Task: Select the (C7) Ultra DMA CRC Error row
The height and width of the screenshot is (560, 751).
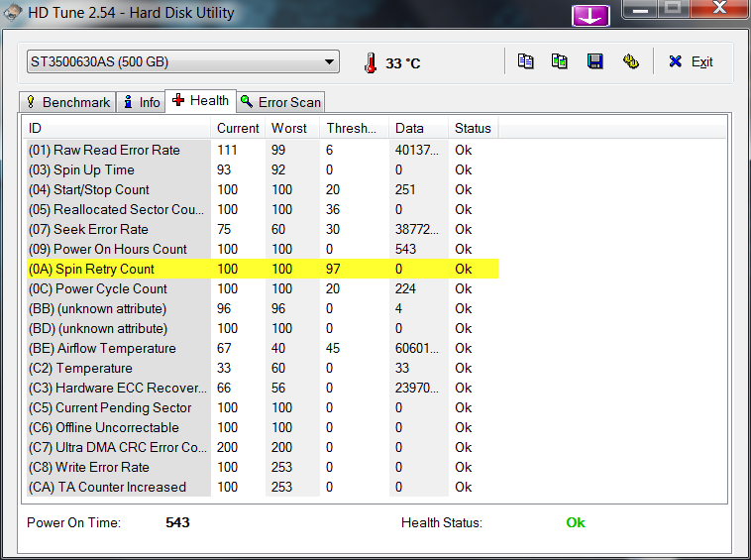Action: click(263, 447)
